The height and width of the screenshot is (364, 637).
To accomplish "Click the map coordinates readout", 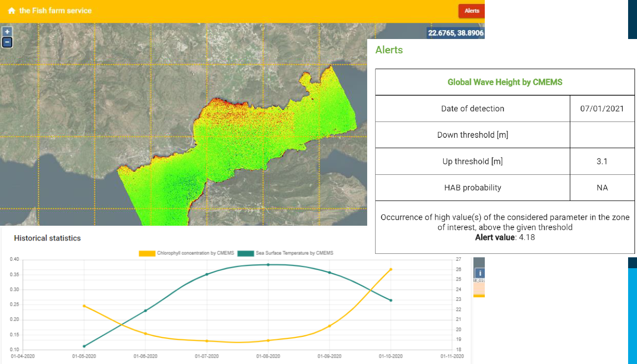I will [x=456, y=34].
